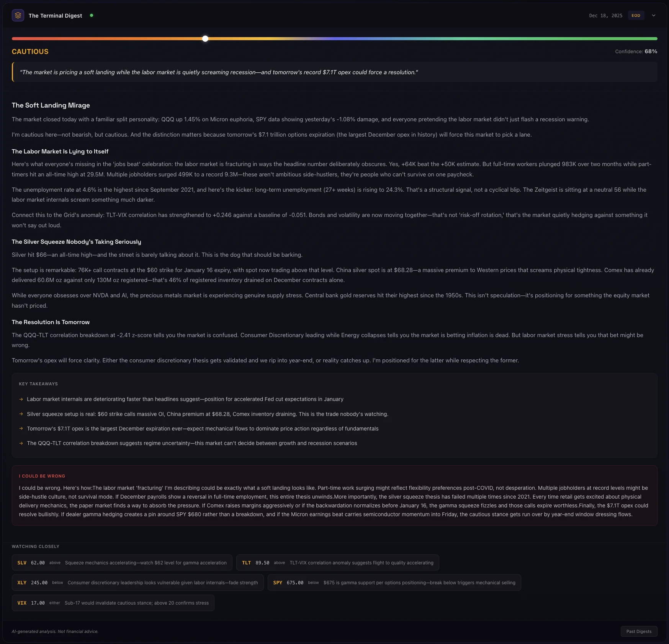Collapse the KEY TAKEAWAYS panel
Screen dimensions: 669x644
tap(38, 383)
